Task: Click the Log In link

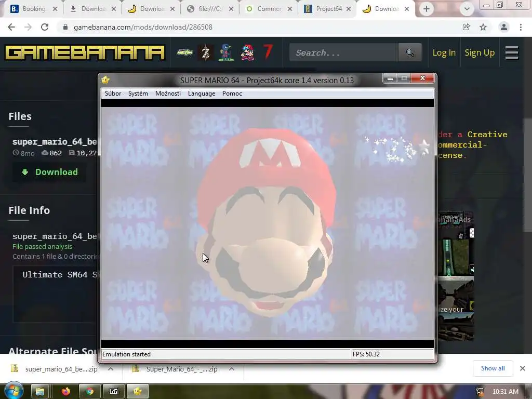Action: 444,53
